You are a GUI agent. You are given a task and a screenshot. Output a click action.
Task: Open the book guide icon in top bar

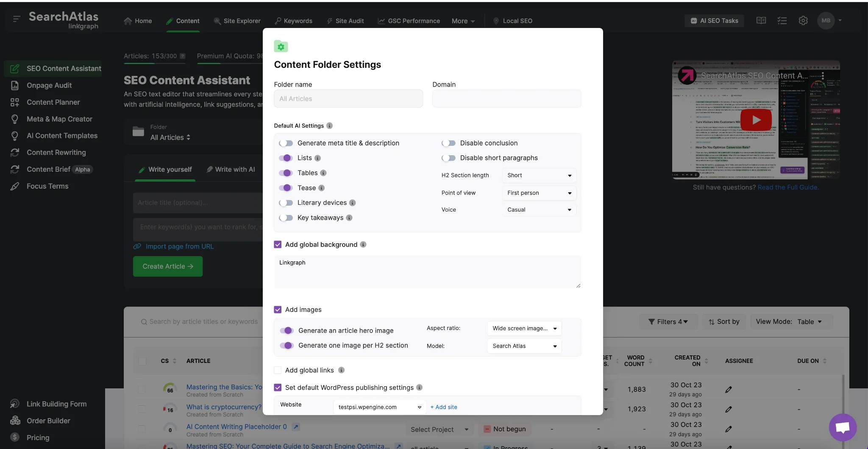click(x=761, y=20)
